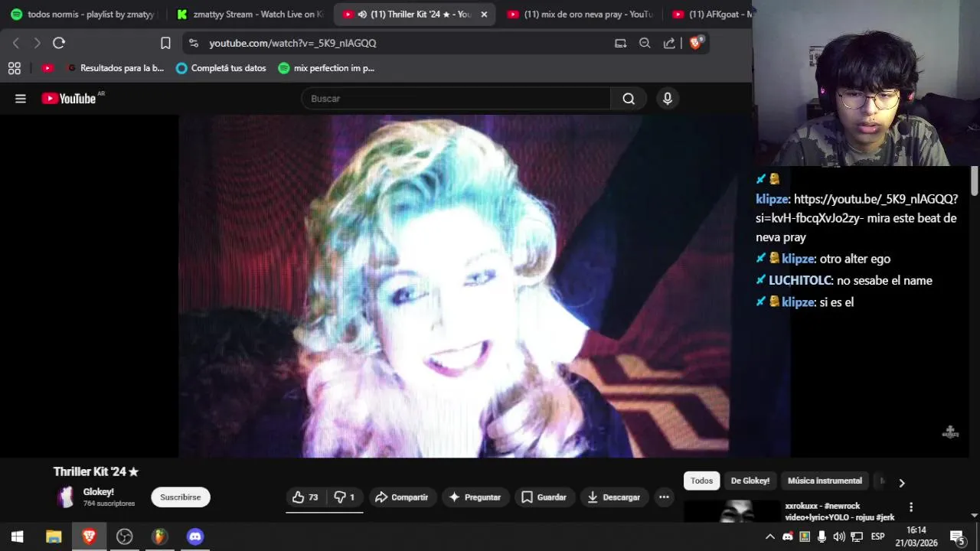Click the Preguntar button
Screen dimensions: 980x551
[474, 497]
